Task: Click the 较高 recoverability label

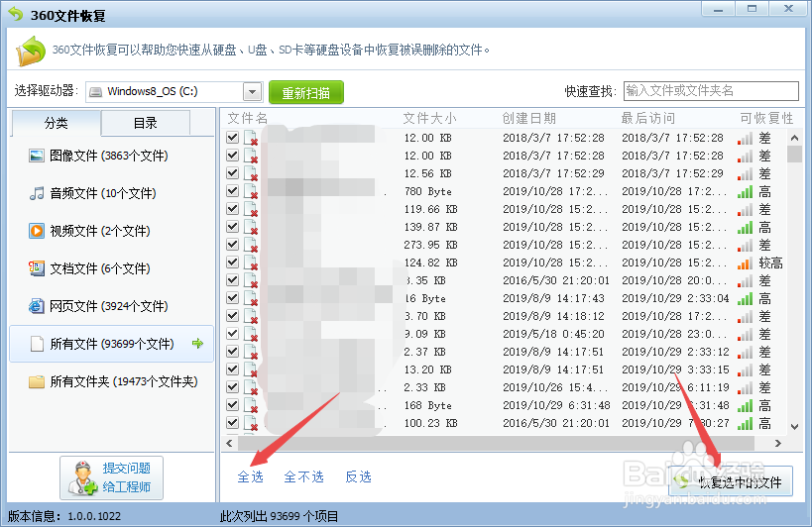Action: [x=770, y=263]
